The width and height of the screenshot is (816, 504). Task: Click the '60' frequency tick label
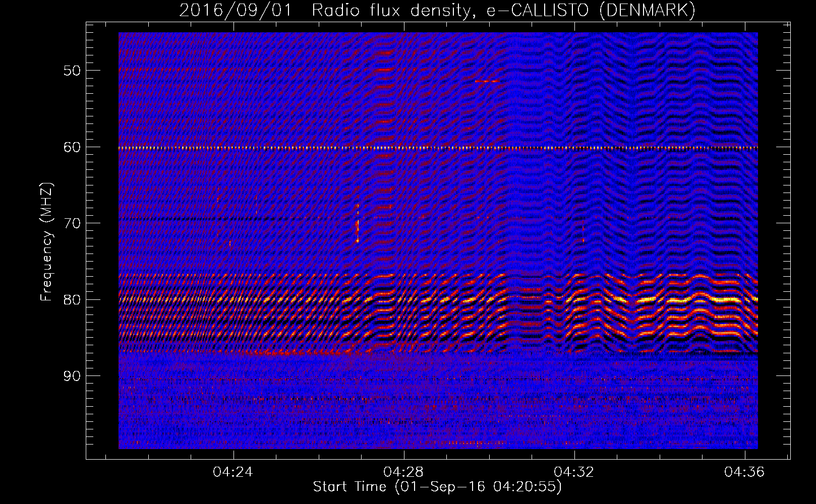[x=72, y=147]
